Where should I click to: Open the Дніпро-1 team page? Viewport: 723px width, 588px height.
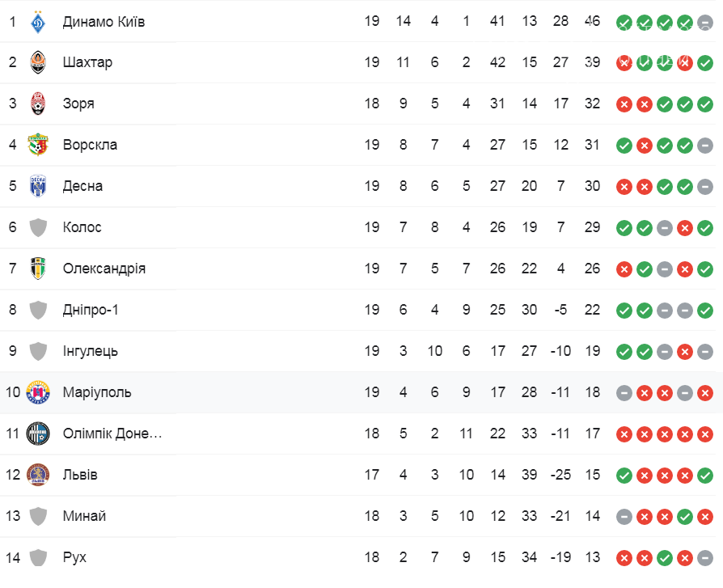(91, 310)
